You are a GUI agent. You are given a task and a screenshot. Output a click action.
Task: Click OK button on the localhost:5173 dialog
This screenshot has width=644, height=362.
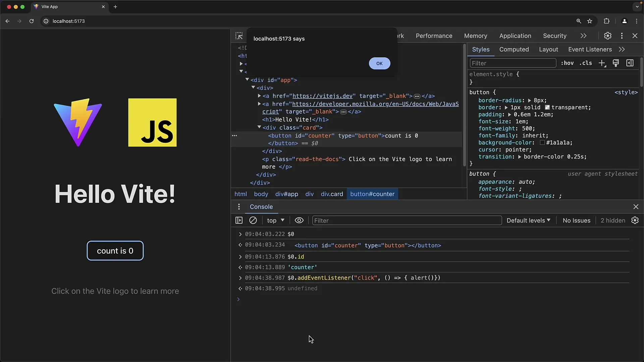coord(379,63)
